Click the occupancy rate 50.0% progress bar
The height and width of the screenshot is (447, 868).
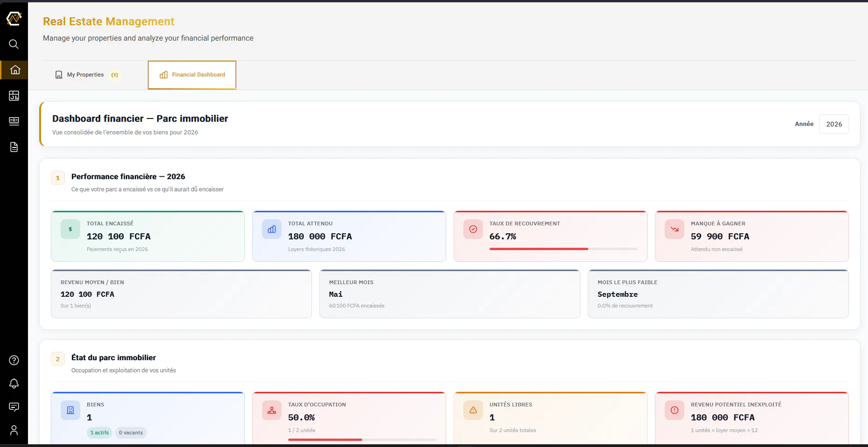pos(362,440)
